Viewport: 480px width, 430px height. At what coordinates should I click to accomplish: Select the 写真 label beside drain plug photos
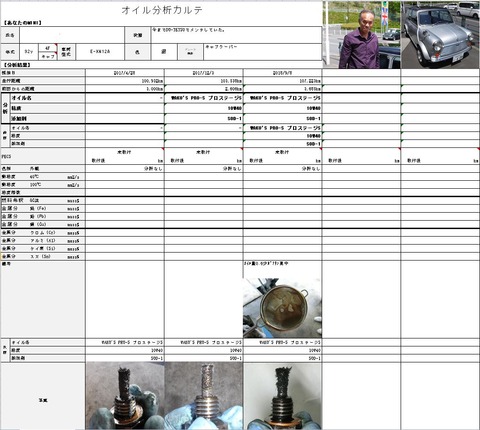(43, 400)
